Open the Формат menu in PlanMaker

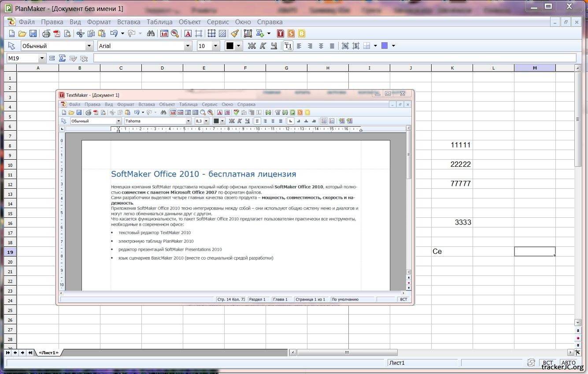click(x=99, y=22)
